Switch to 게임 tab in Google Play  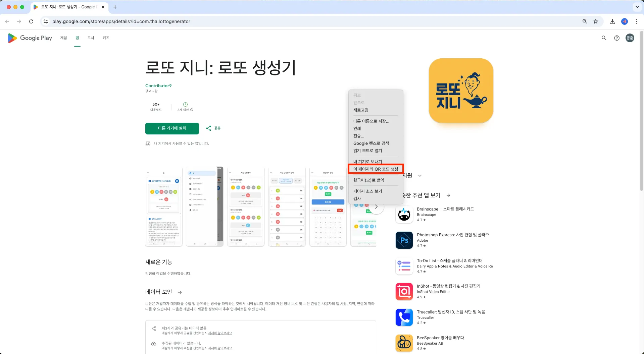(63, 38)
